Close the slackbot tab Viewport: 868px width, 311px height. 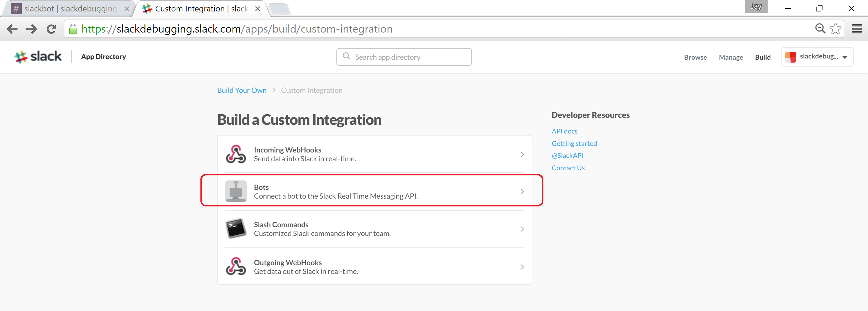tap(127, 9)
